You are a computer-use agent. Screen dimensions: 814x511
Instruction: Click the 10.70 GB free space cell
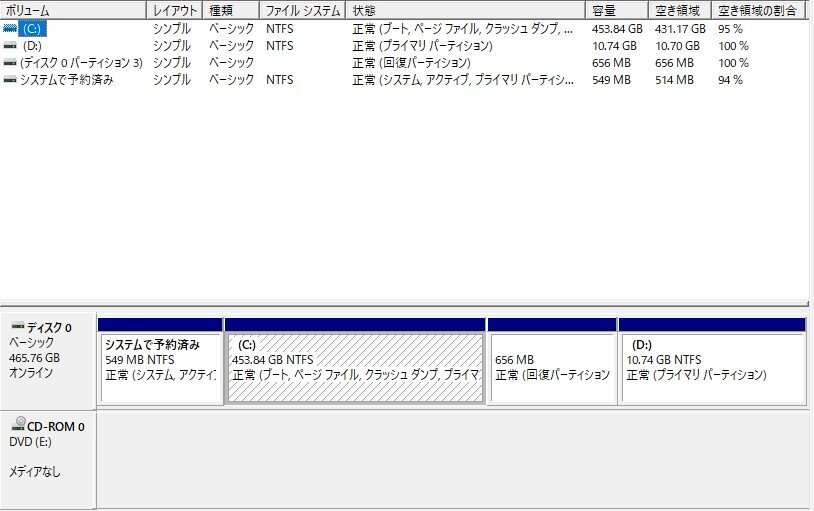click(x=677, y=46)
